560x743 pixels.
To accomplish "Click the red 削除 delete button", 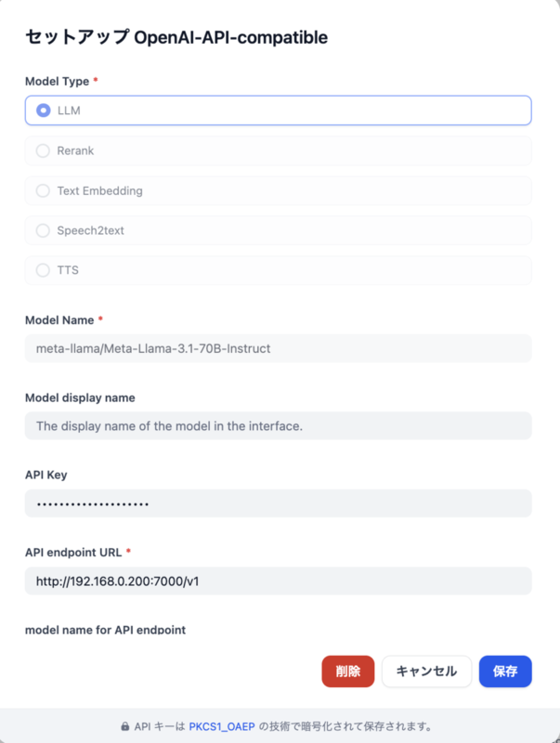I will (x=347, y=671).
